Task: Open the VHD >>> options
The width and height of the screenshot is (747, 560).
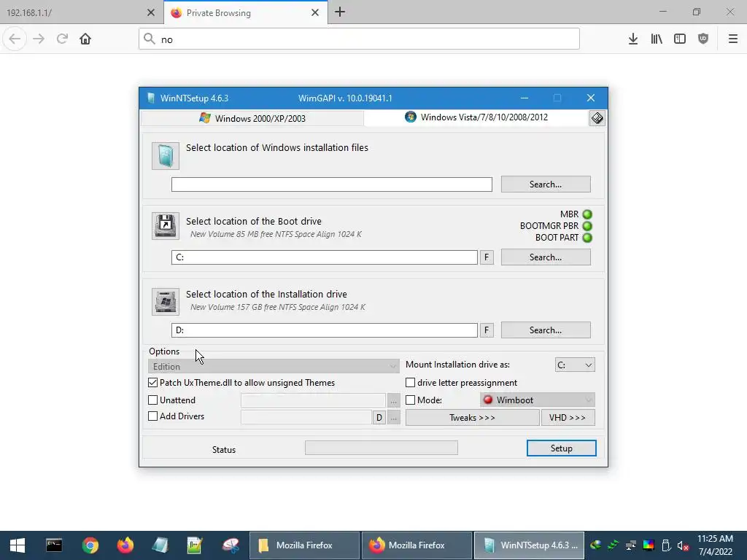Action: click(568, 418)
